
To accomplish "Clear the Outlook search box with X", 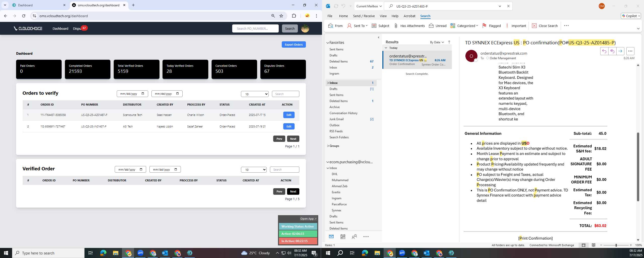I will [508, 6].
